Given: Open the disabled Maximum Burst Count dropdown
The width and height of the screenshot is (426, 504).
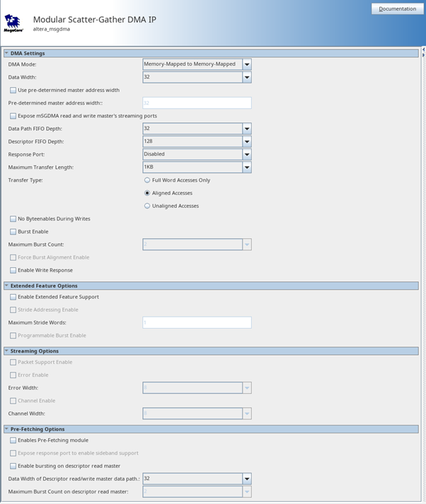Looking at the screenshot, I should pos(197,245).
